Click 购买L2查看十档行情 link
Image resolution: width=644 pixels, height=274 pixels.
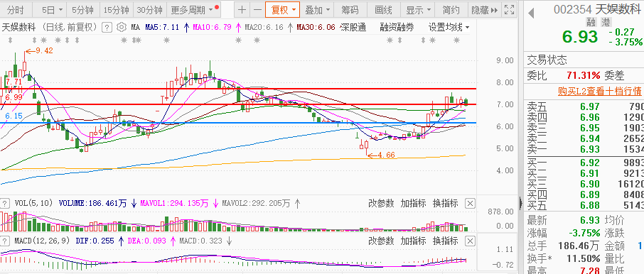(x=600, y=91)
